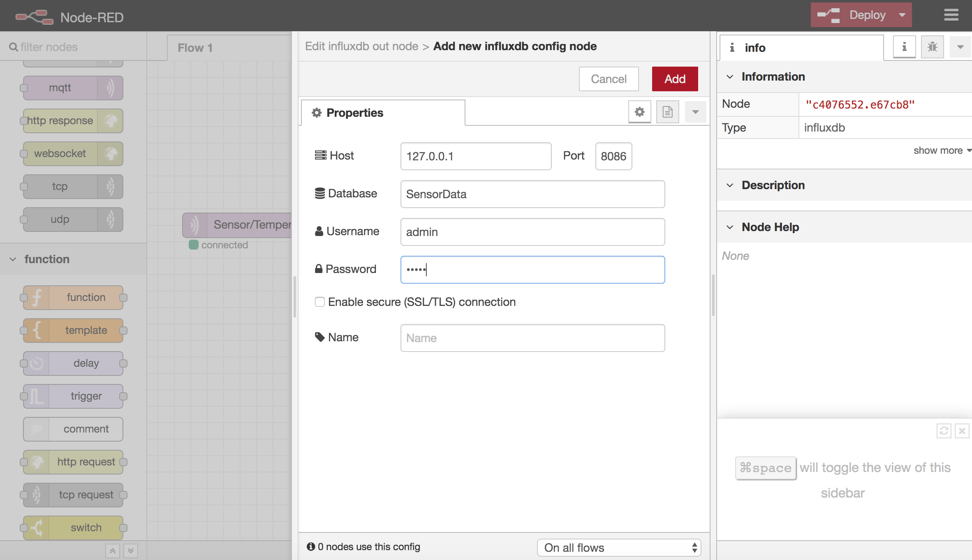
Task: Select the info sidebar tab
Action: click(801, 48)
